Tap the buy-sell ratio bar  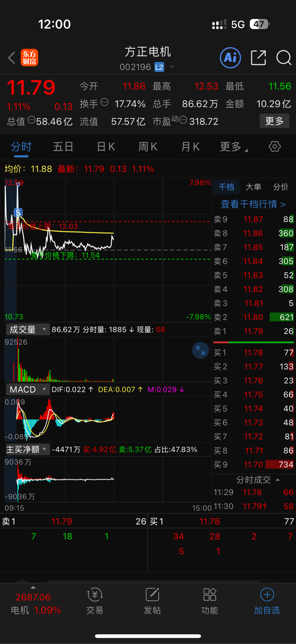[x=254, y=342]
